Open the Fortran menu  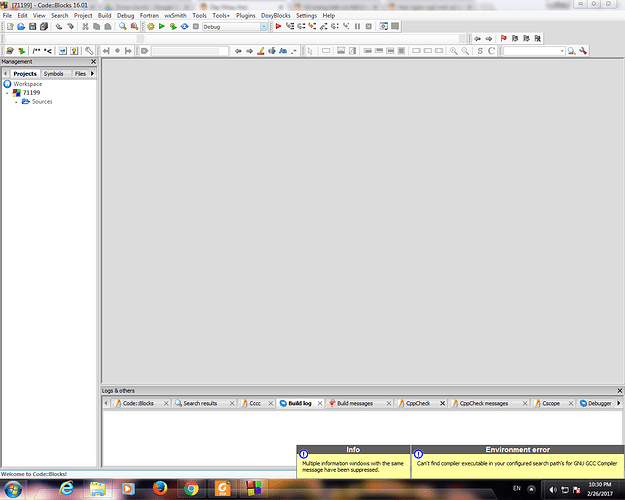[149, 16]
